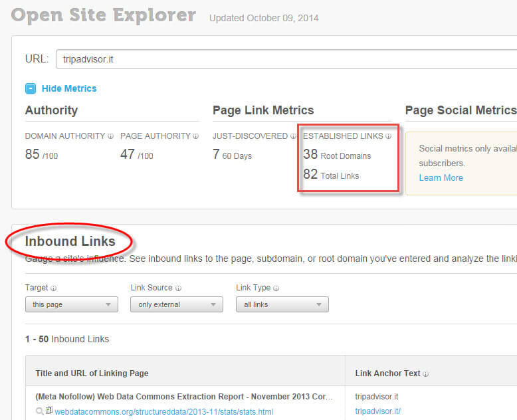This screenshot has height=420, width=517.
Task: Click the Title and URL of Linking Page header
Action: 92,373
